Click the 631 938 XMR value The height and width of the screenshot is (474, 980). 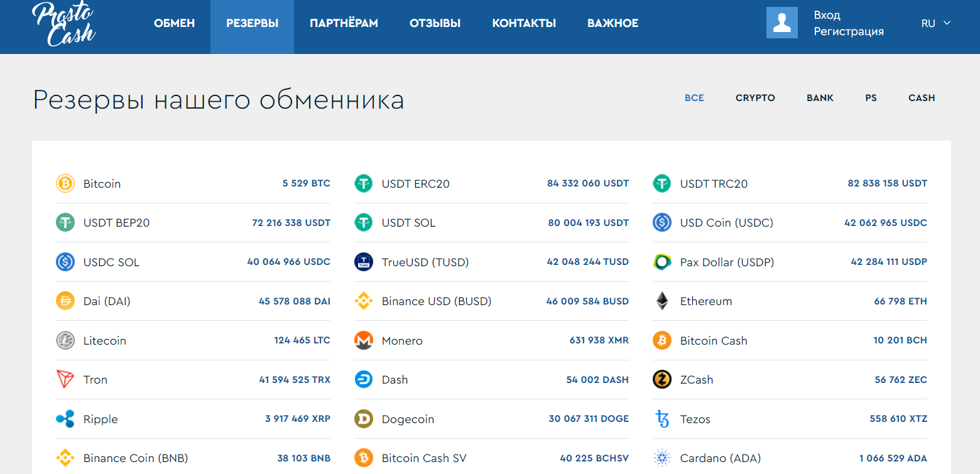point(599,340)
